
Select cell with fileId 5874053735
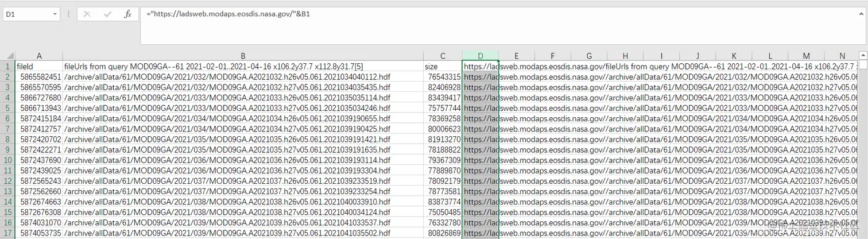coord(39,233)
